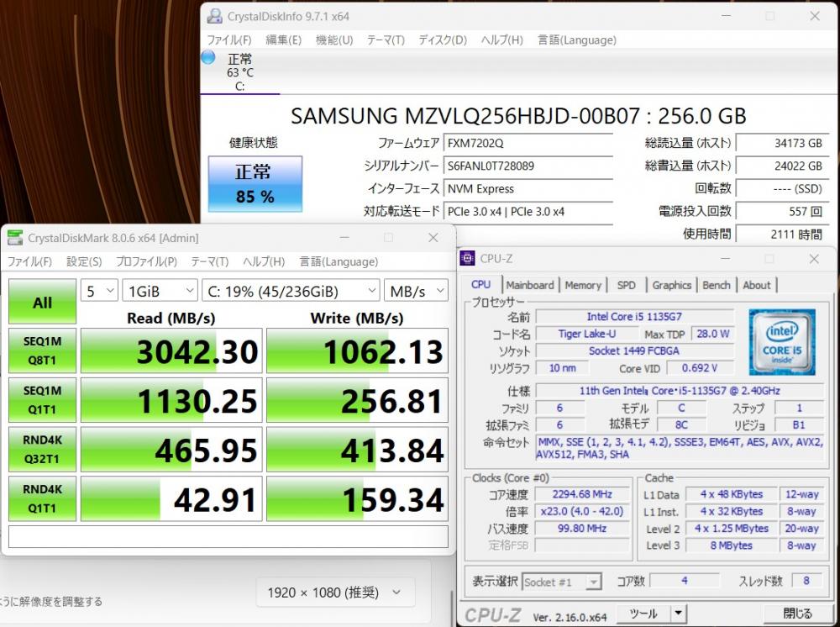Switch to the Memory tab in CPU-Z
This screenshot has height=627, width=840.
click(x=583, y=285)
